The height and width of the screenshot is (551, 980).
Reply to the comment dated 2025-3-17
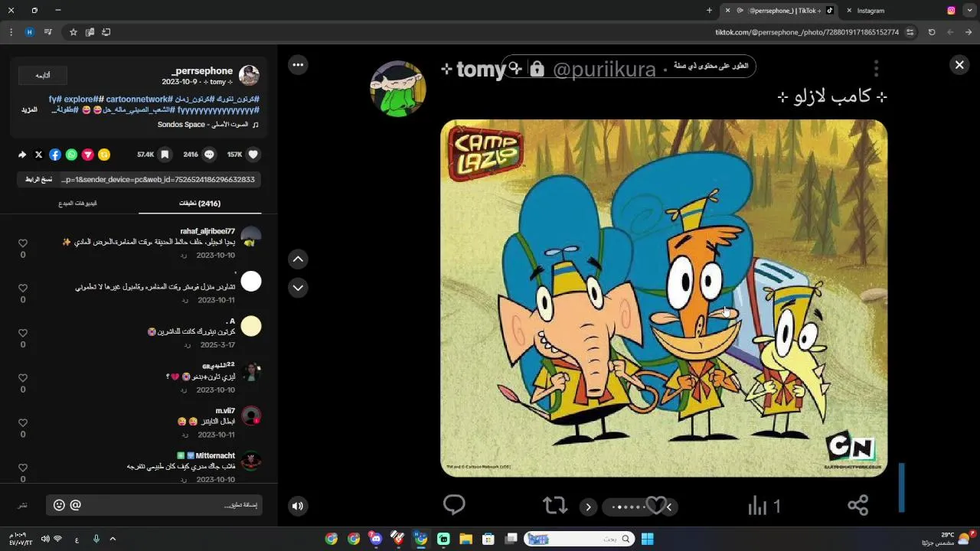coord(187,345)
